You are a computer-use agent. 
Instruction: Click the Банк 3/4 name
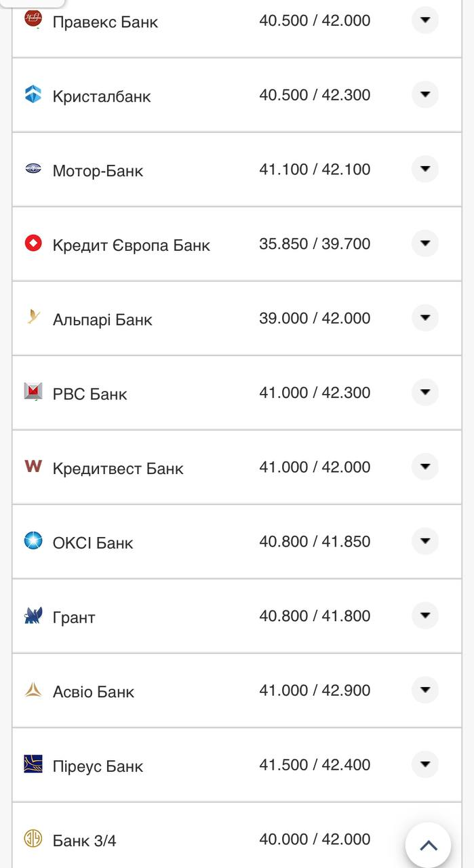[85, 841]
